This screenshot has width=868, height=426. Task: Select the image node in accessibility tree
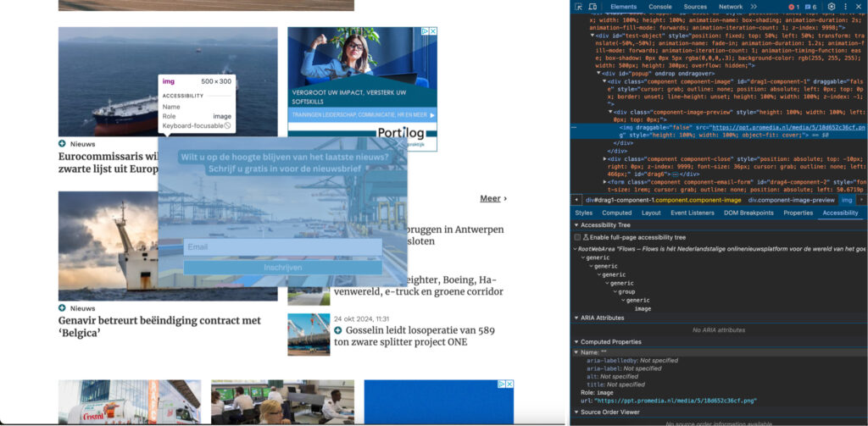[x=643, y=309]
